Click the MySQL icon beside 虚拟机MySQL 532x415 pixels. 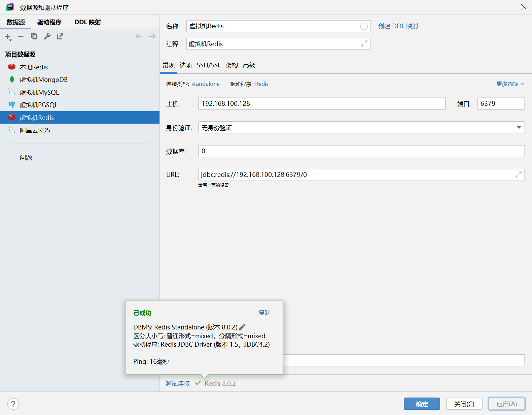(x=12, y=92)
